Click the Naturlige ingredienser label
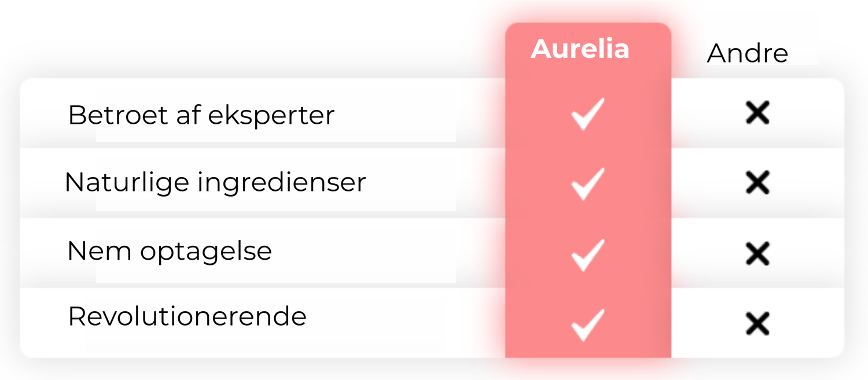Screen dimensions: 868x380 tap(215, 182)
